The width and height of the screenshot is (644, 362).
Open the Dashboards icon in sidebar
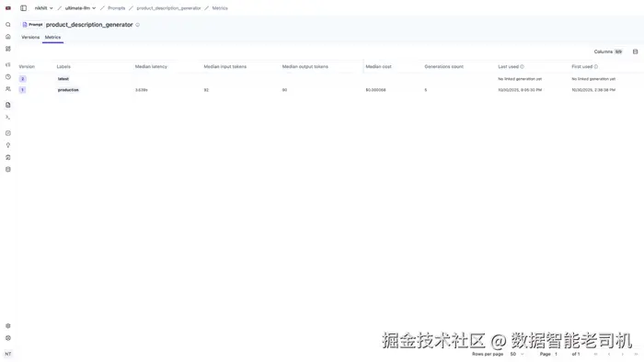point(7,49)
